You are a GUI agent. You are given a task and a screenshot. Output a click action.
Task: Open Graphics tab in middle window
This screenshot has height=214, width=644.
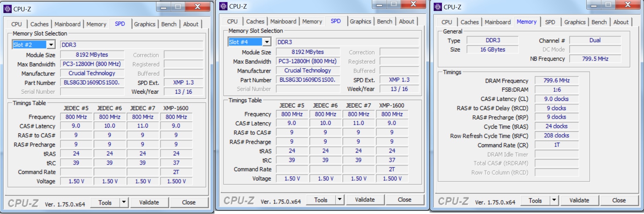[360, 21]
